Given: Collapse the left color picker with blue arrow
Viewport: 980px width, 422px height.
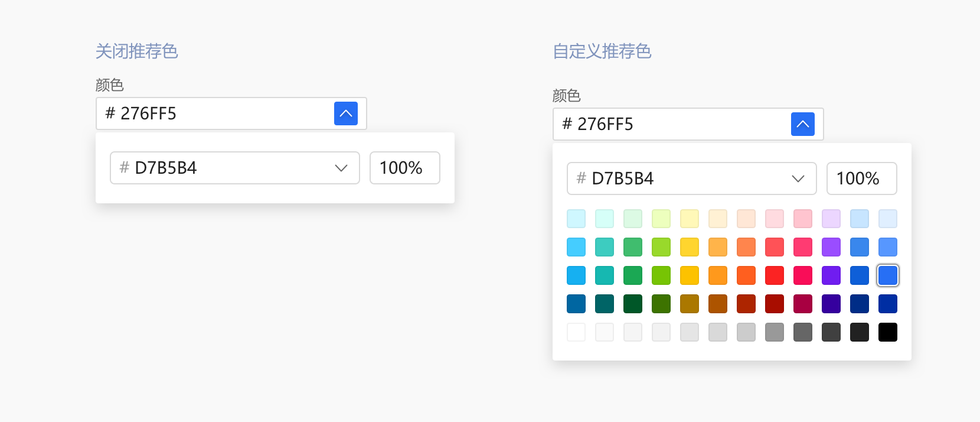Looking at the screenshot, I should coord(346,113).
